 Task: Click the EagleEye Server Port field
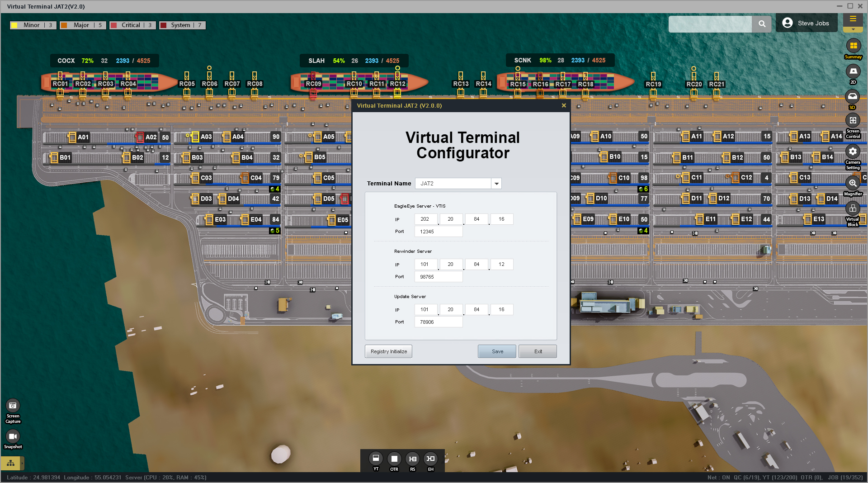(x=438, y=232)
